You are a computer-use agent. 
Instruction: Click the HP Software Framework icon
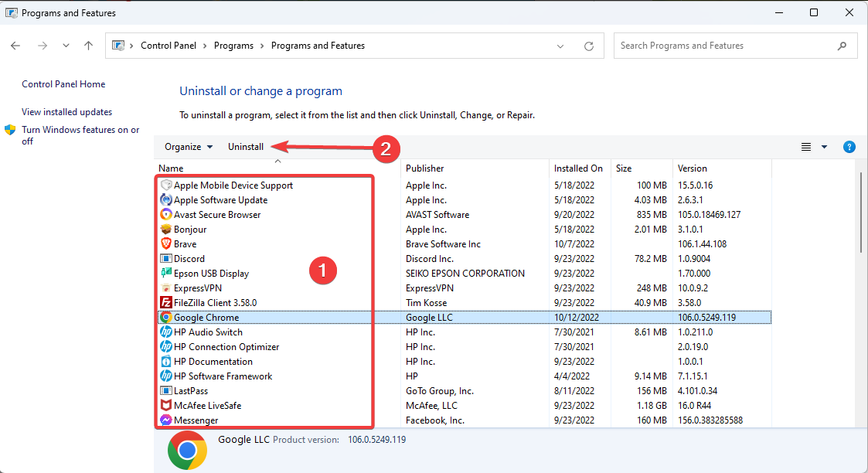[x=166, y=376]
